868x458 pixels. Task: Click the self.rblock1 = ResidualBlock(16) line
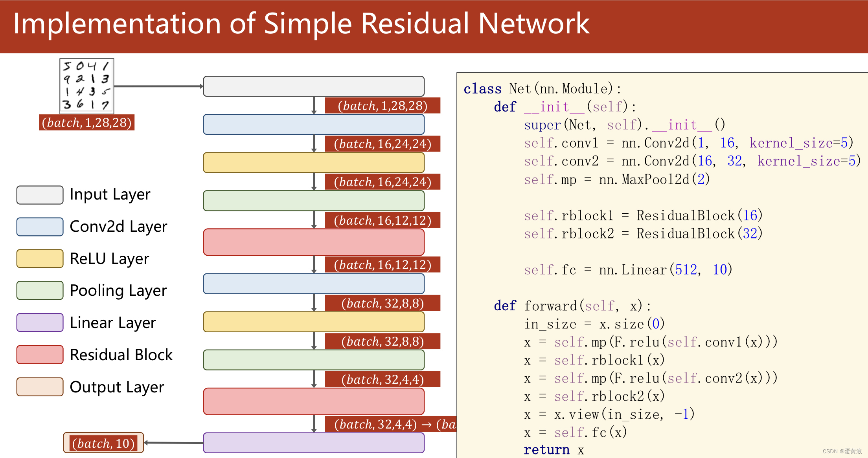643,216
